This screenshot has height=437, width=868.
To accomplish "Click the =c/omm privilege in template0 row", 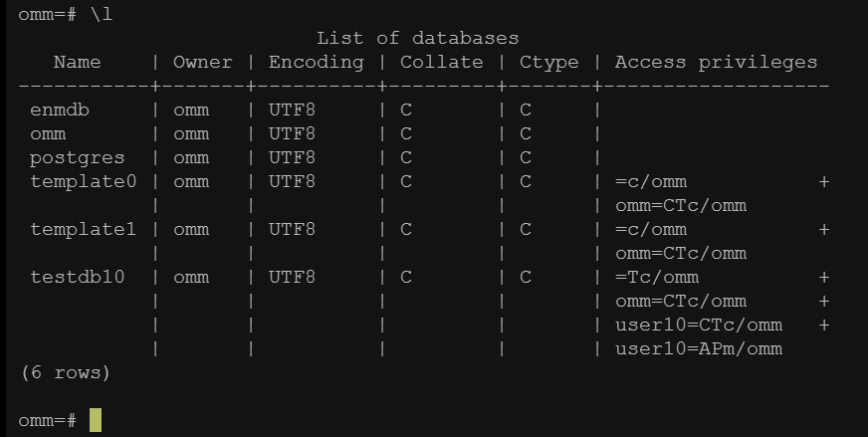I will point(651,181).
